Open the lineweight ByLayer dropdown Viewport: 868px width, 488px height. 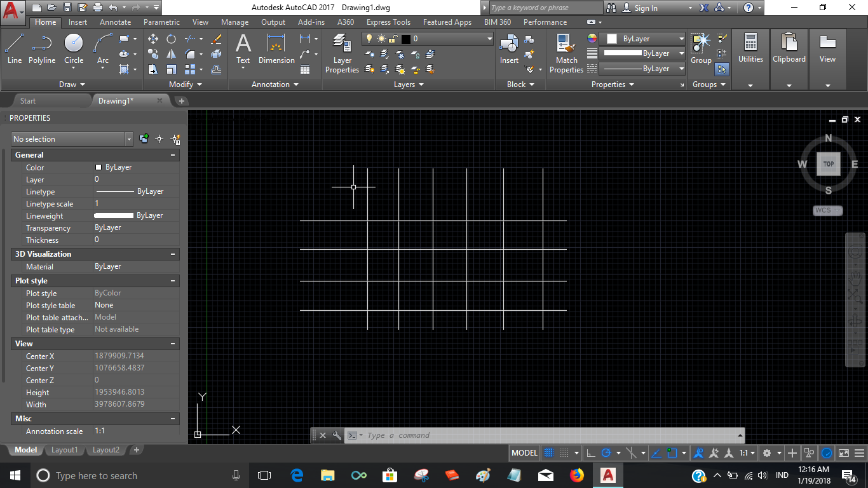(643, 53)
